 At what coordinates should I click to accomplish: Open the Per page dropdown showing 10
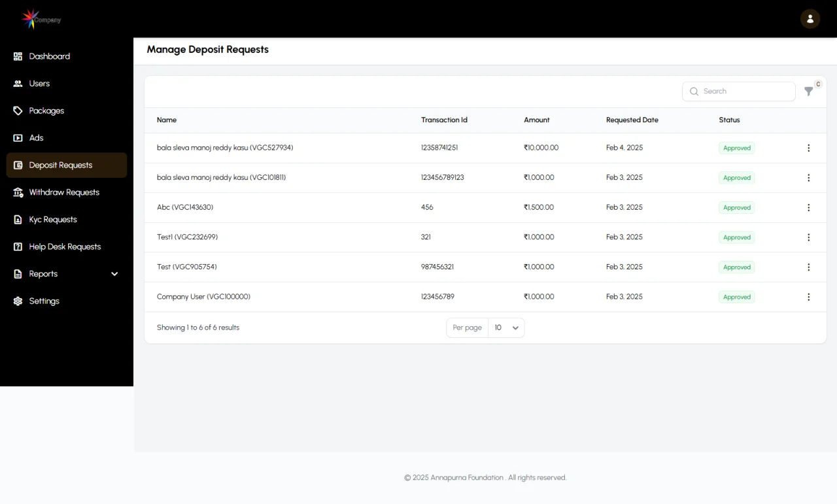(x=506, y=328)
